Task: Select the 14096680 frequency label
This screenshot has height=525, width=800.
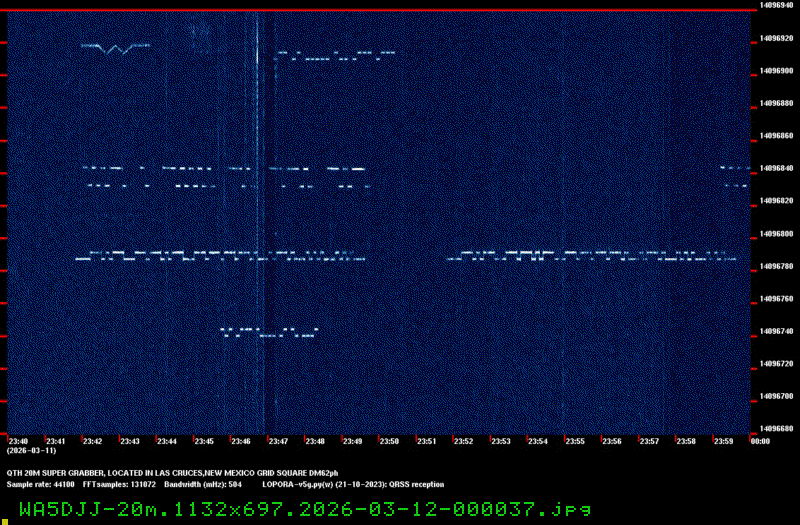Action: coord(777,429)
